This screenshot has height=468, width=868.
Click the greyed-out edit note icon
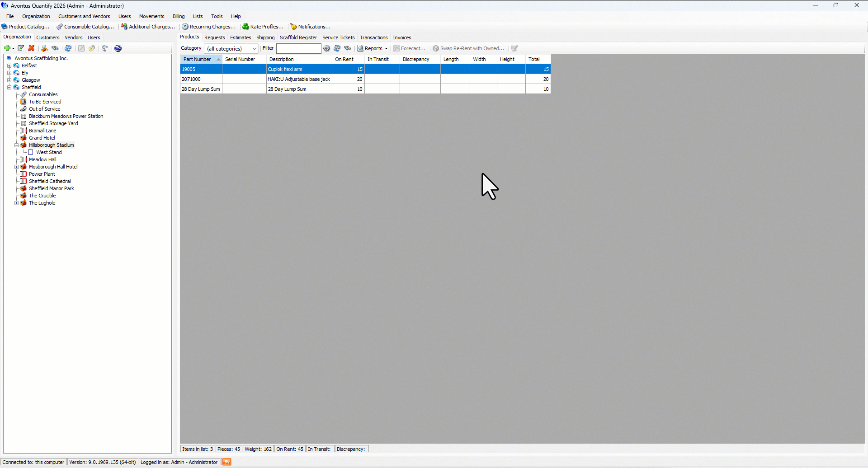(81, 48)
